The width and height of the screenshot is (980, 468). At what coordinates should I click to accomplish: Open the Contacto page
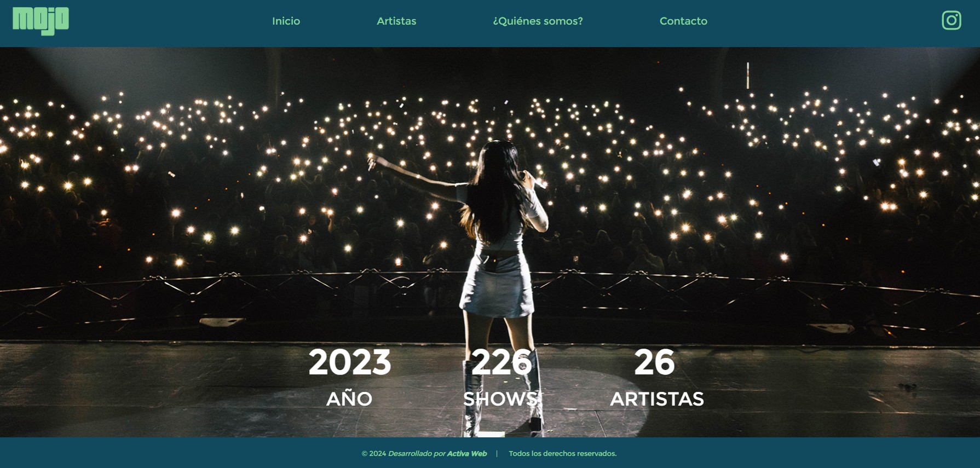coord(683,21)
